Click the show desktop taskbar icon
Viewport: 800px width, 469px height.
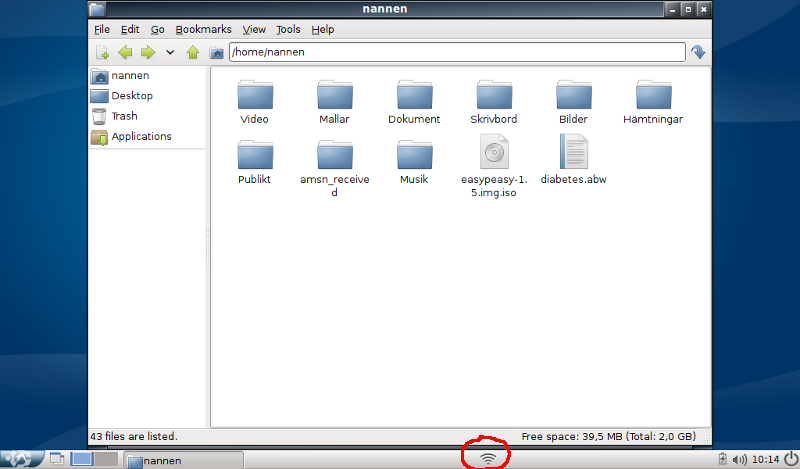[57, 459]
